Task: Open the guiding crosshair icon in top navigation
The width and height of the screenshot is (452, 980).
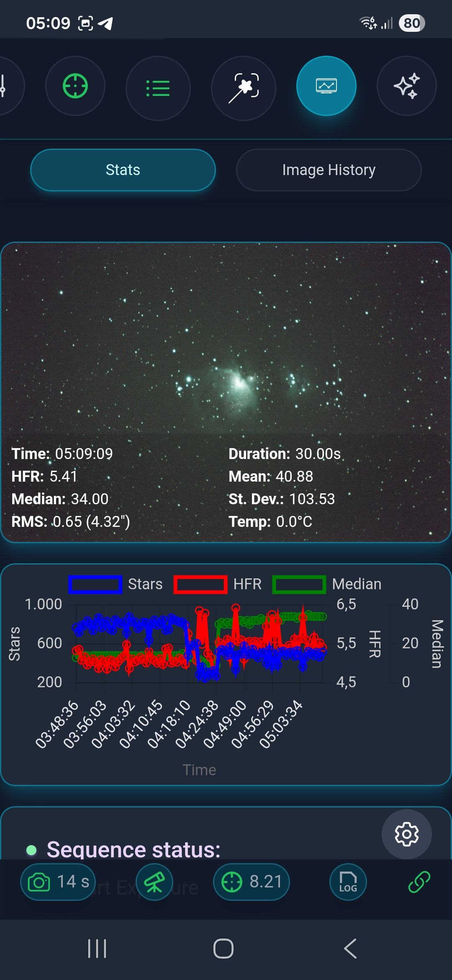Action: tap(75, 86)
